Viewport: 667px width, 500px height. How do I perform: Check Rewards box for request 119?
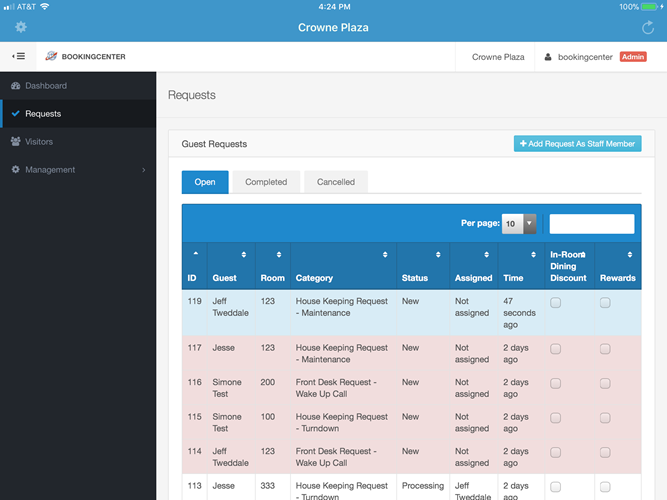click(x=605, y=303)
